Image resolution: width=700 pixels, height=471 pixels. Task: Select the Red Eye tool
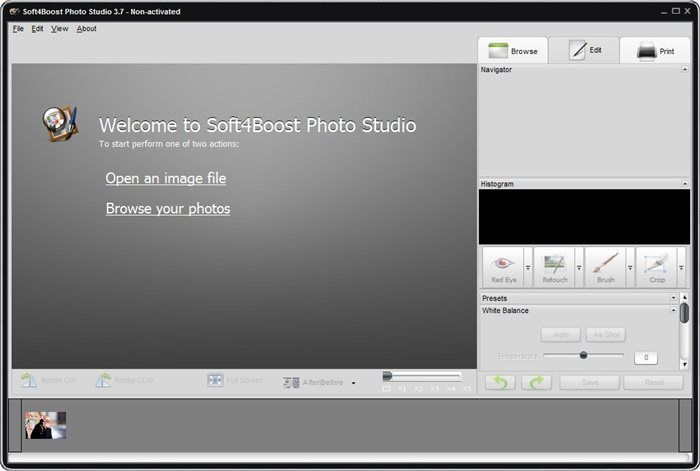pyautogui.click(x=503, y=267)
